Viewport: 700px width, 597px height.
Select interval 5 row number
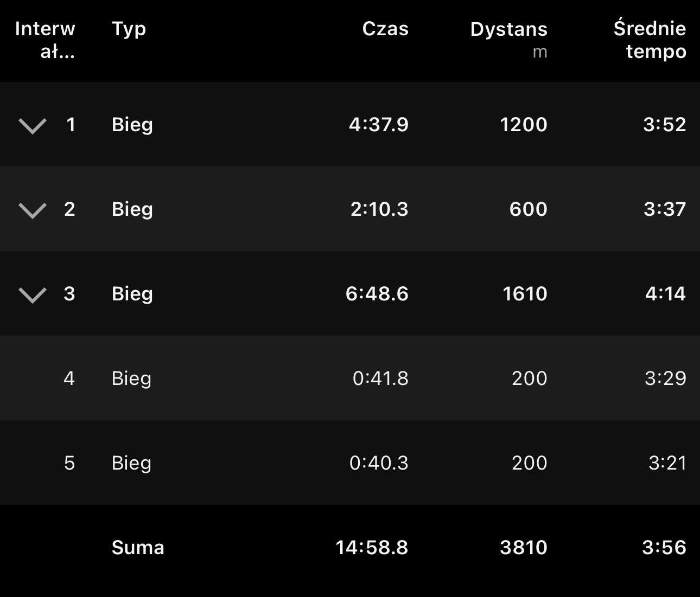69,463
